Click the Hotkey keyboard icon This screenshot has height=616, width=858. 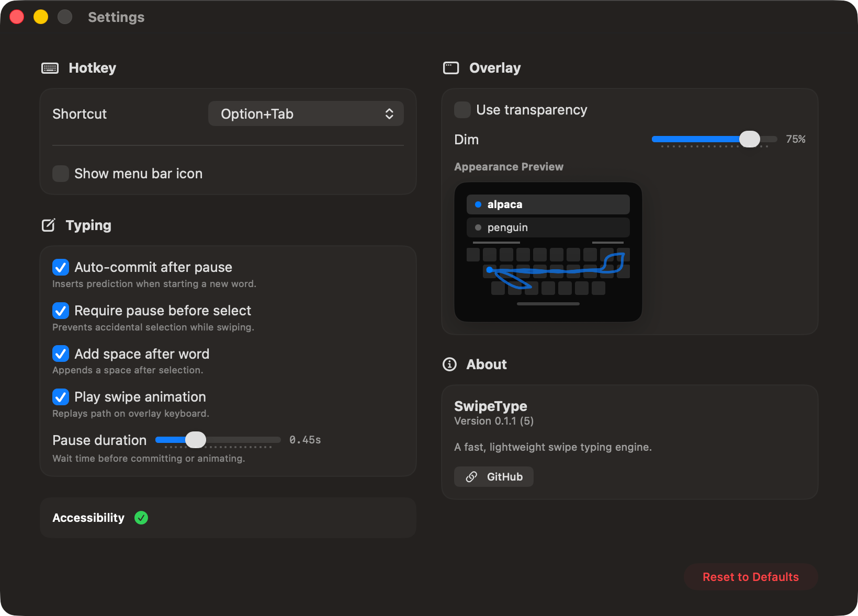(50, 68)
